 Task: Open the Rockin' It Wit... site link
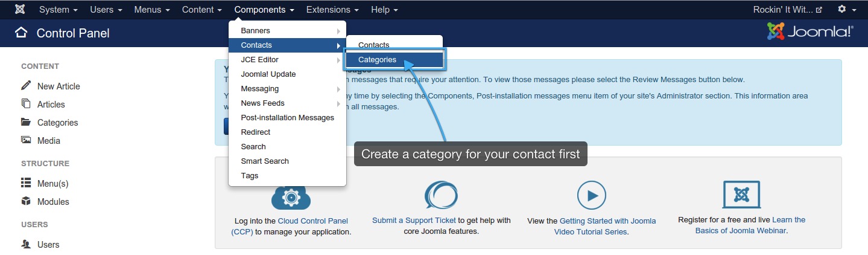(x=787, y=10)
